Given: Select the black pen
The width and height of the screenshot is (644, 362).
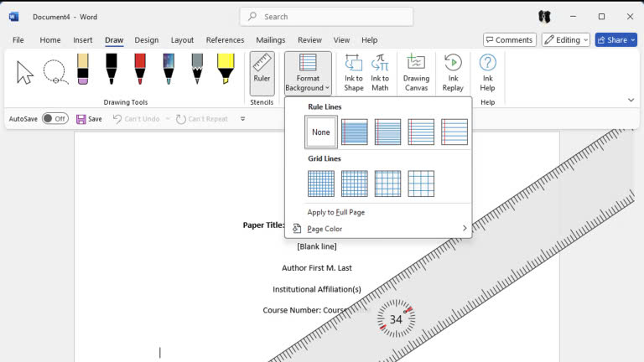Looking at the screenshot, I should (112, 70).
